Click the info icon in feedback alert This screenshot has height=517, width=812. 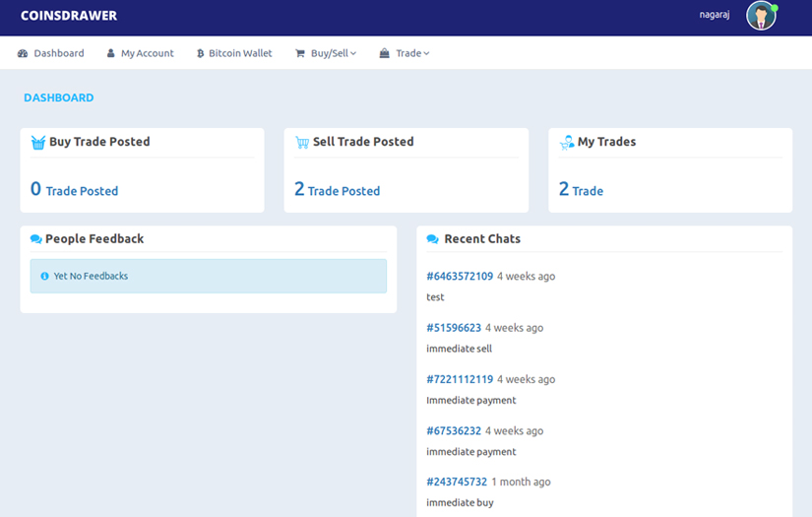click(x=44, y=277)
